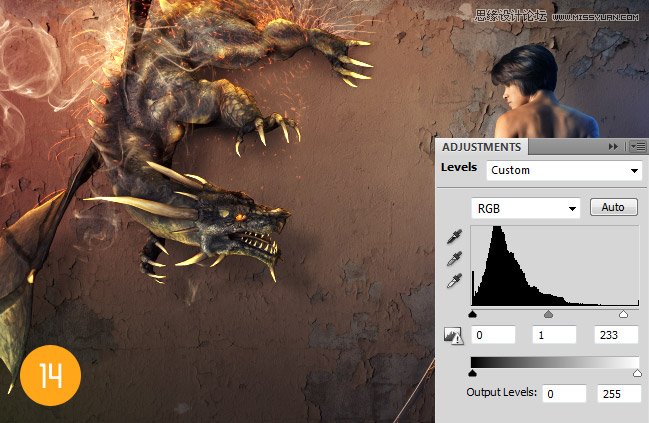The image size is (649, 423).
Task: Collapse the Adjustments panel with double arrows
Action: click(x=612, y=146)
